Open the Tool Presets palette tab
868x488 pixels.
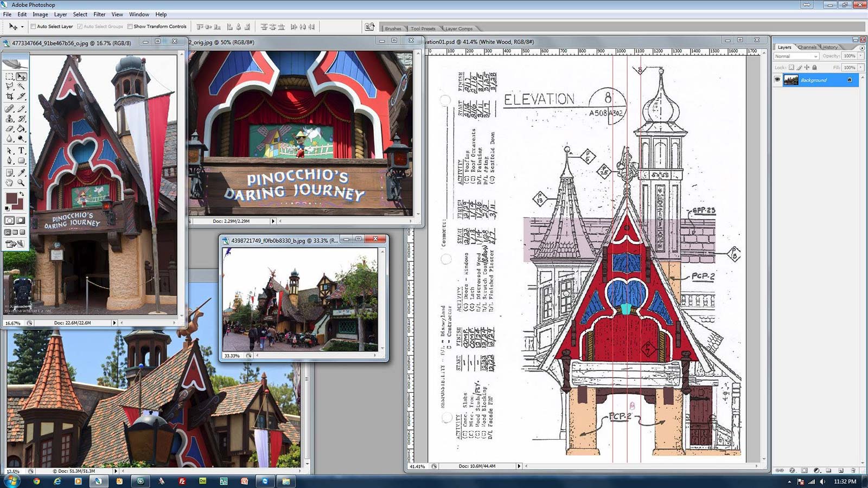click(x=423, y=29)
